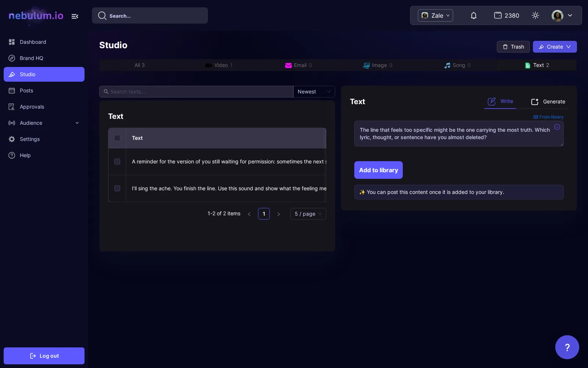Image resolution: width=588 pixels, height=368 pixels.
Task: Open the Trash button
Action: tap(513, 47)
